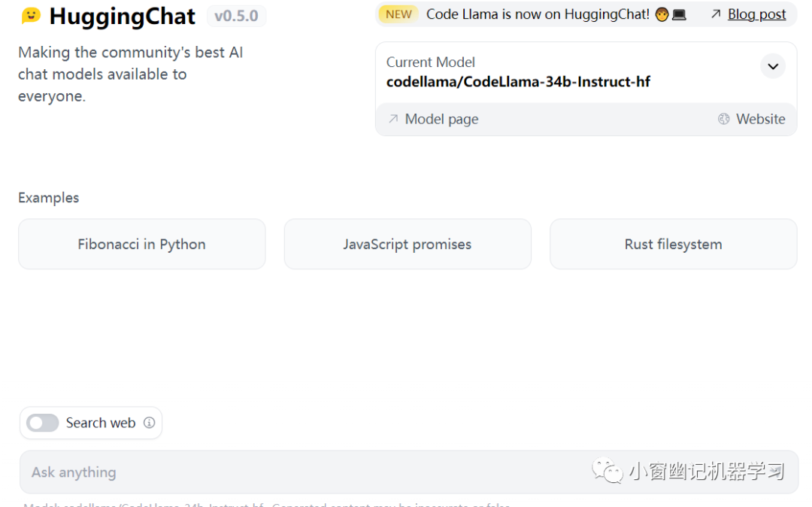The image size is (812, 507).
Task: Select the Rust filesystem example
Action: (x=673, y=244)
